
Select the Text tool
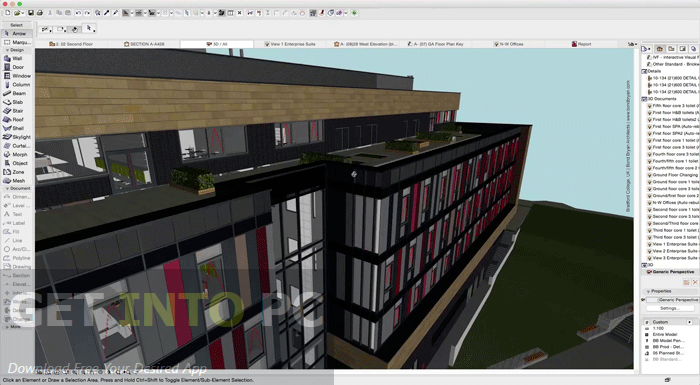(17, 214)
